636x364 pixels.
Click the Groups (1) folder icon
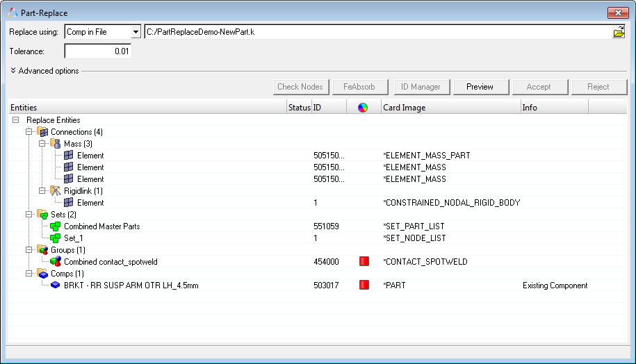pos(42,249)
